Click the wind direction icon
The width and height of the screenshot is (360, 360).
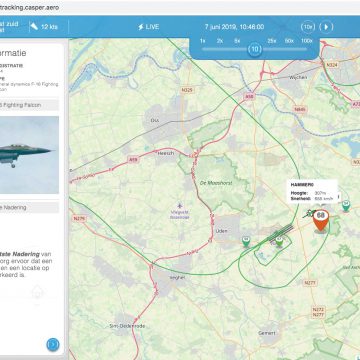pos(34,26)
